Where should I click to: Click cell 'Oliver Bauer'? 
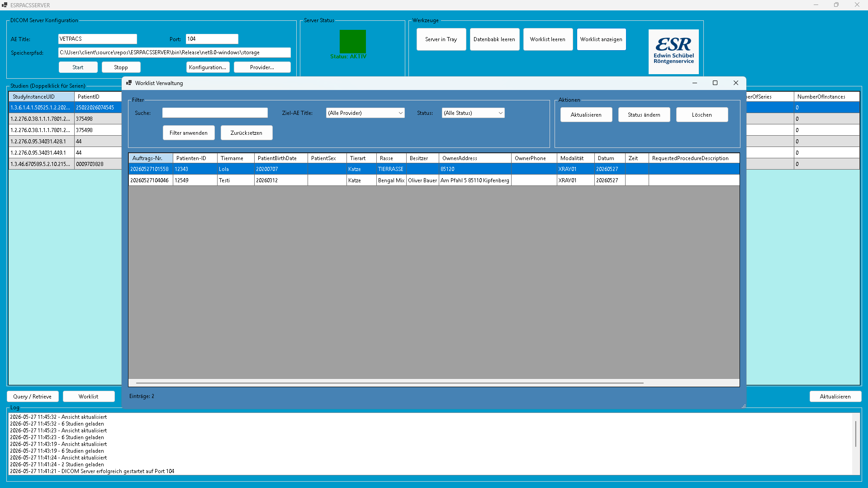[x=422, y=180]
